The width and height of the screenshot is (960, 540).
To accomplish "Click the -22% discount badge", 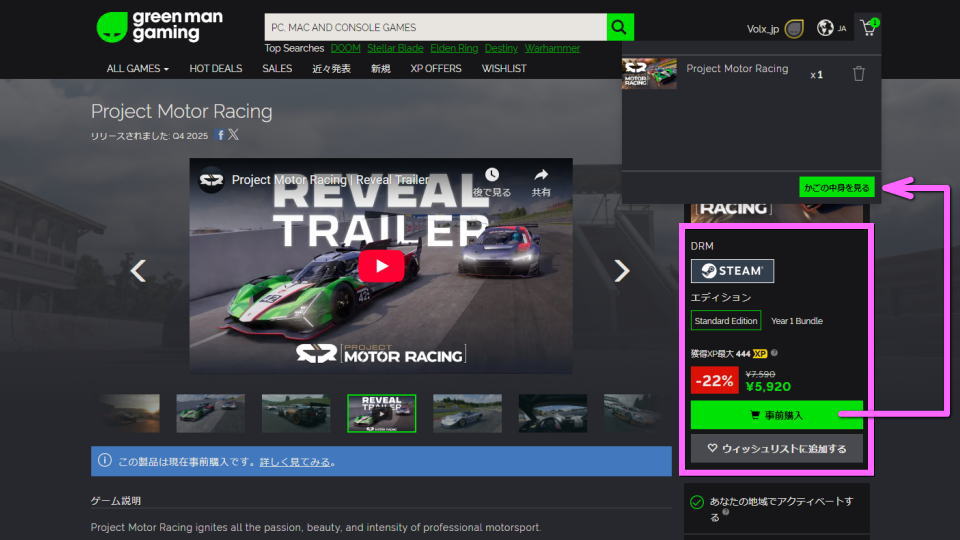I will [x=714, y=380].
